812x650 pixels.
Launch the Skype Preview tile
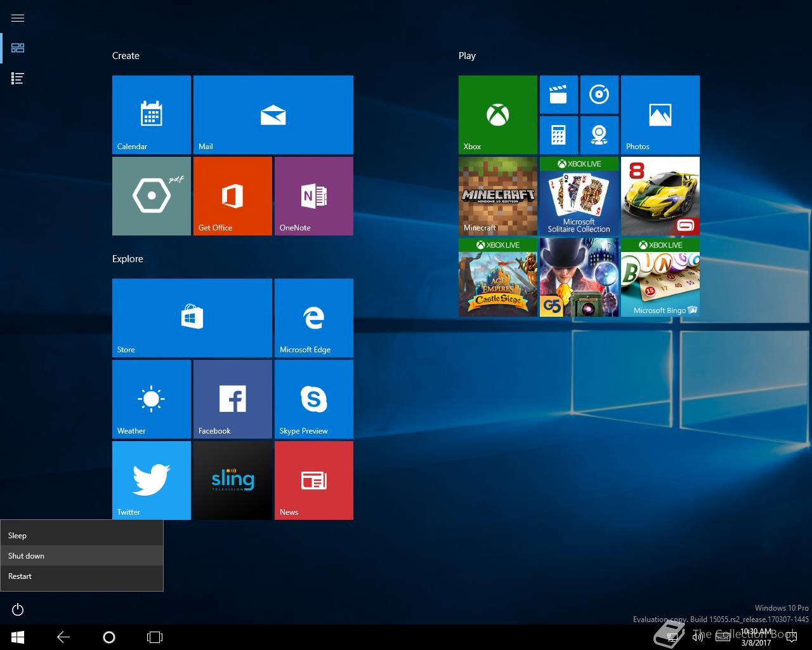click(x=314, y=399)
